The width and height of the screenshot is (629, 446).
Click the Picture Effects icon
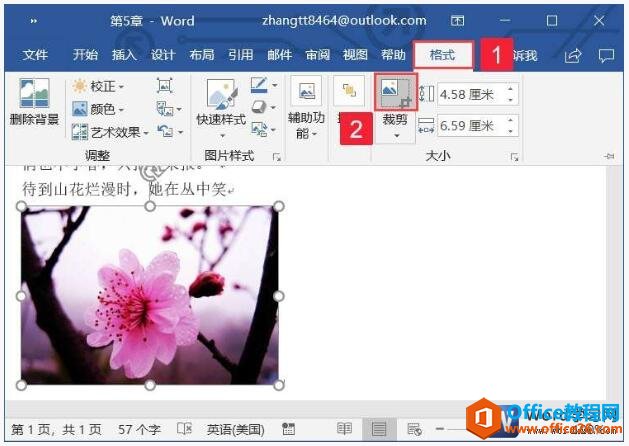[259, 107]
